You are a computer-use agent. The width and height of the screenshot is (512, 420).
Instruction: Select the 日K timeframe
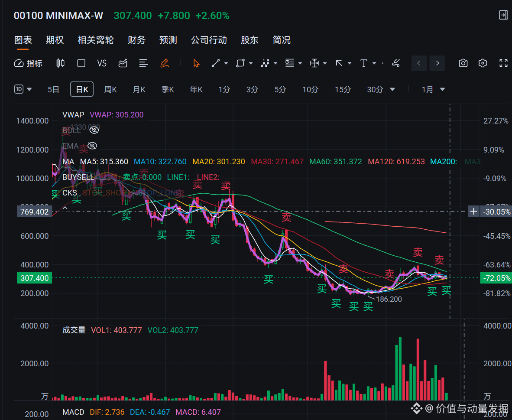coord(82,89)
